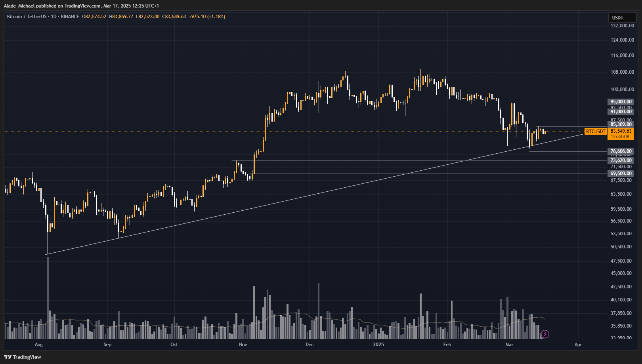Click the Mar label on time axis

(x=509, y=345)
